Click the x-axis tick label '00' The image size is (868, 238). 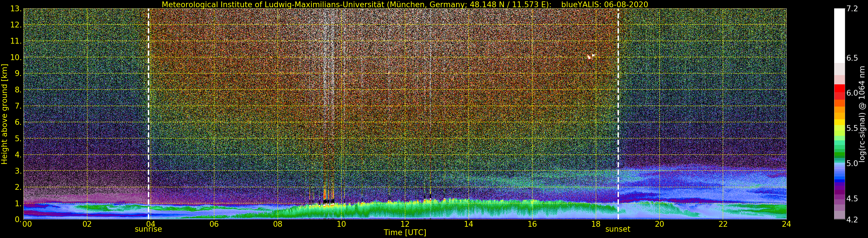pos(27,224)
